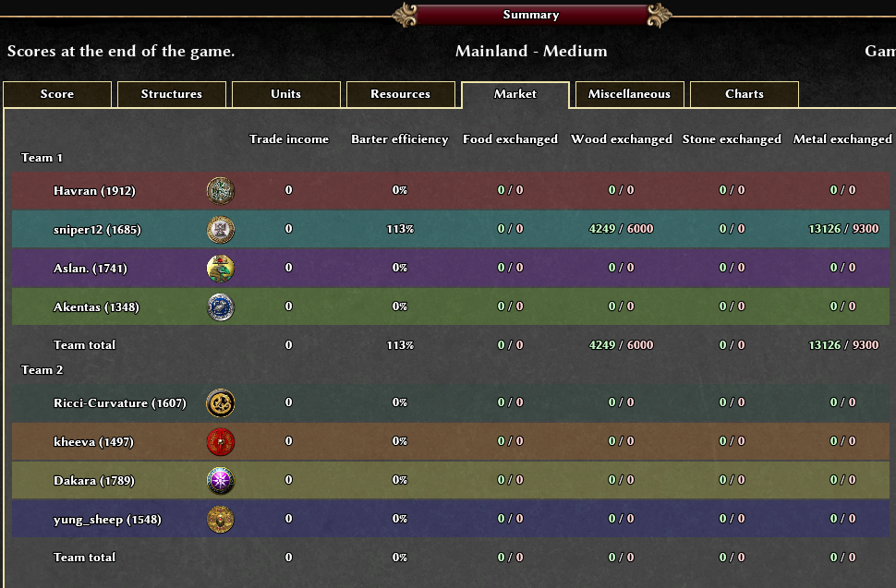Click Dakara's purple star emblem
Image resolution: width=896 pixels, height=588 pixels.
point(221,481)
